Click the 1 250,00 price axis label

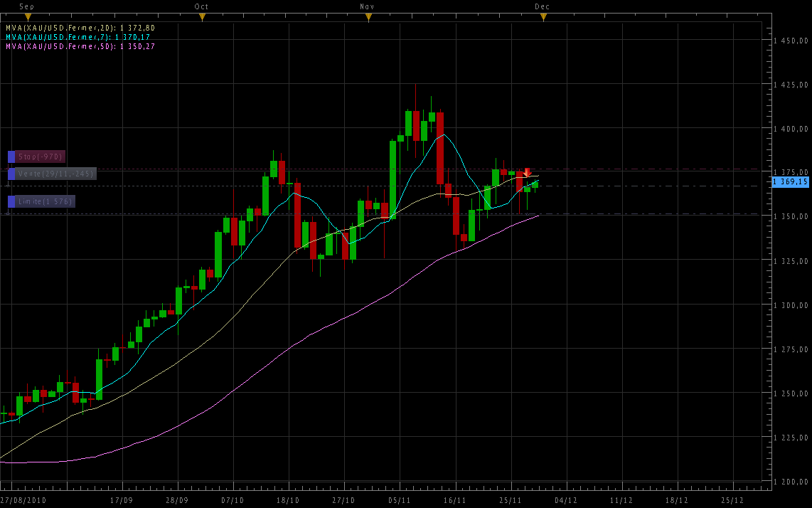coord(791,393)
